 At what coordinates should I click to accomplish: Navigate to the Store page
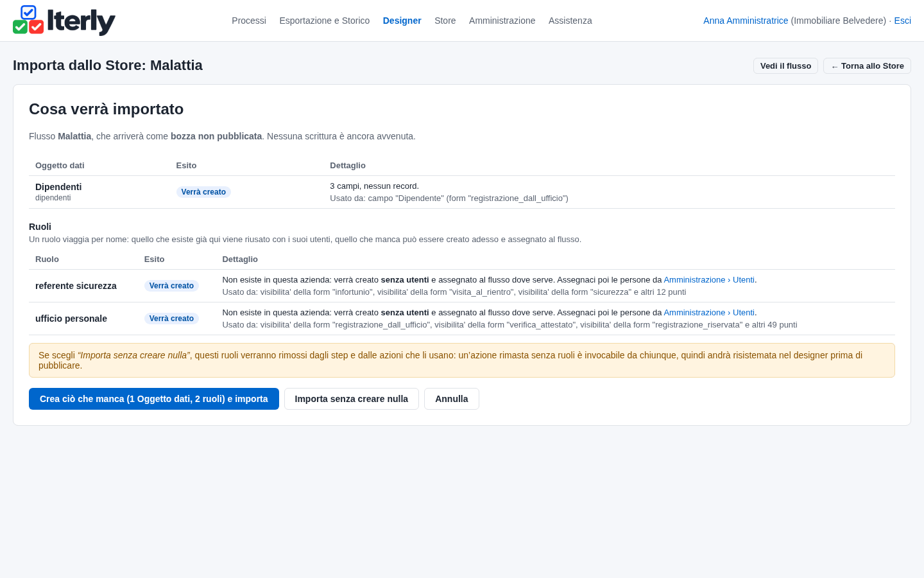click(x=445, y=21)
